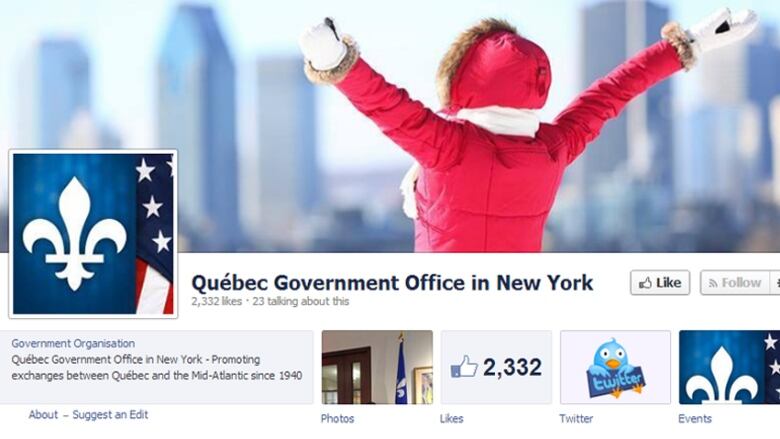Screen dimensions: 780x439
Task: Click the thumbs-up icon inside the Like button
Action: (x=645, y=283)
